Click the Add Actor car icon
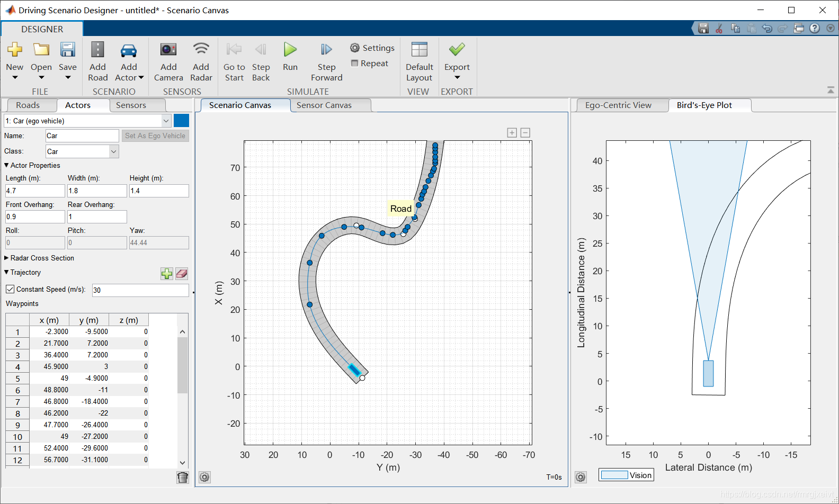This screenshot has width=839, height=504. click(x=129, y=50)
